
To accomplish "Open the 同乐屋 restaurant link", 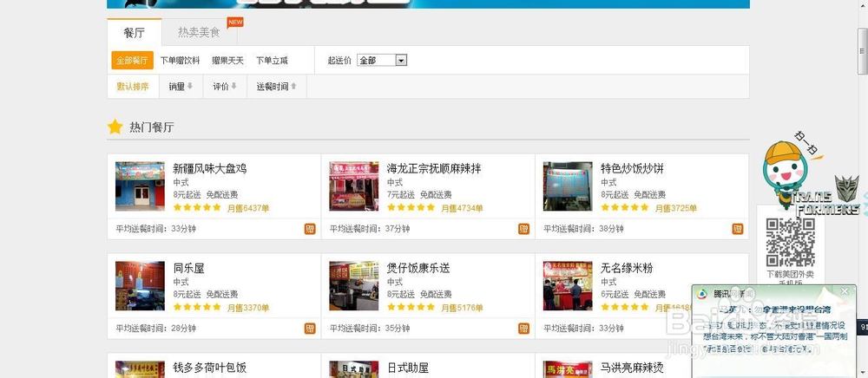I will coord(188,268).
